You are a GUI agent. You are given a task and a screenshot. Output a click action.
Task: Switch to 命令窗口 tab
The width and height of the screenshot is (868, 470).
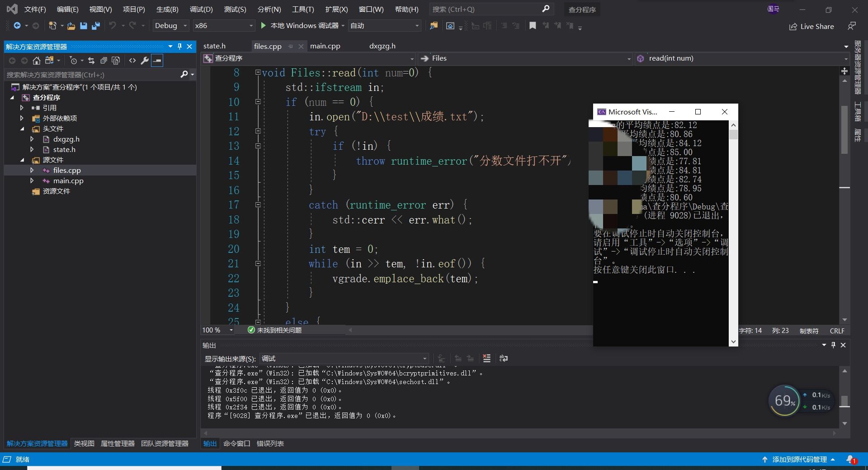[x=236, y=444]
